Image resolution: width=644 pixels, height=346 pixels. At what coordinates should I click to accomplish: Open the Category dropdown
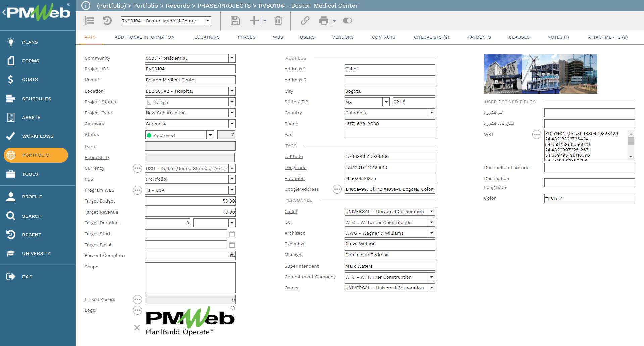coord(232,124)
